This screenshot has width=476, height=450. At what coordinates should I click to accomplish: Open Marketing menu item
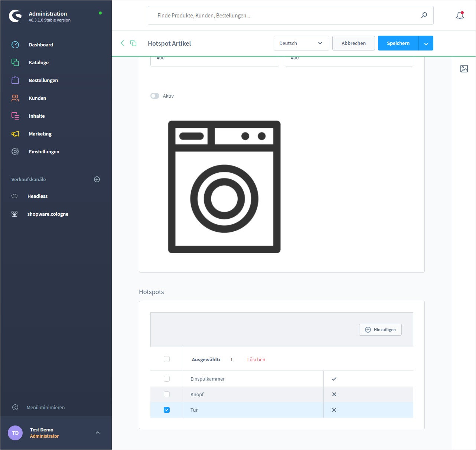40,134
